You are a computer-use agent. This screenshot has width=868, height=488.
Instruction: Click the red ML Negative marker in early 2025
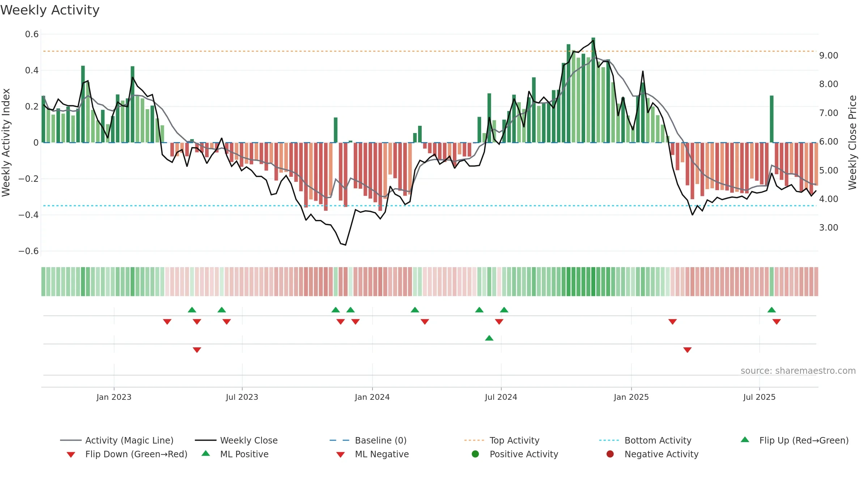tap(688, 350)
